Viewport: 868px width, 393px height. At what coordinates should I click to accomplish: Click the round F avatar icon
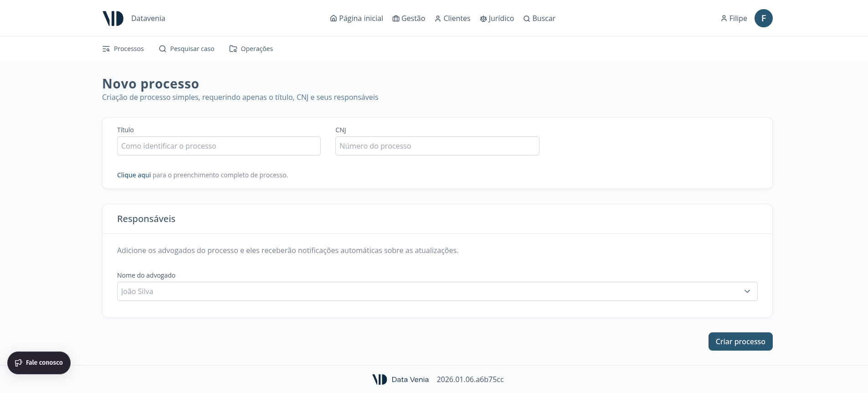coord(763,18)
